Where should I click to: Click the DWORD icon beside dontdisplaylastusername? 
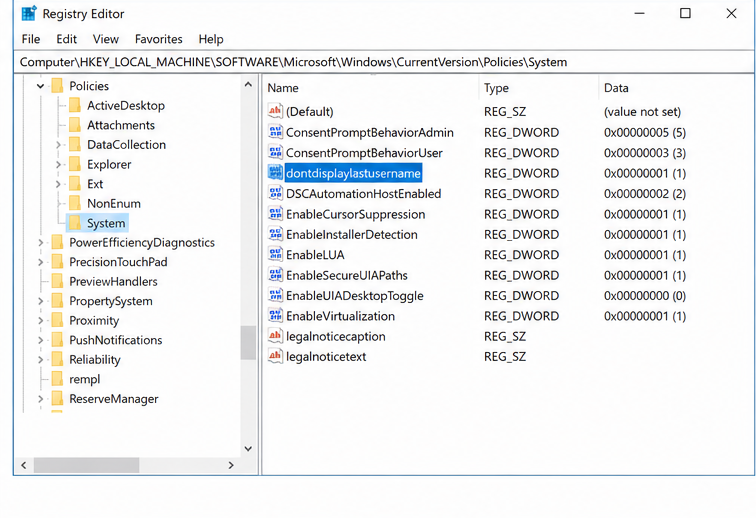[275, 173]
